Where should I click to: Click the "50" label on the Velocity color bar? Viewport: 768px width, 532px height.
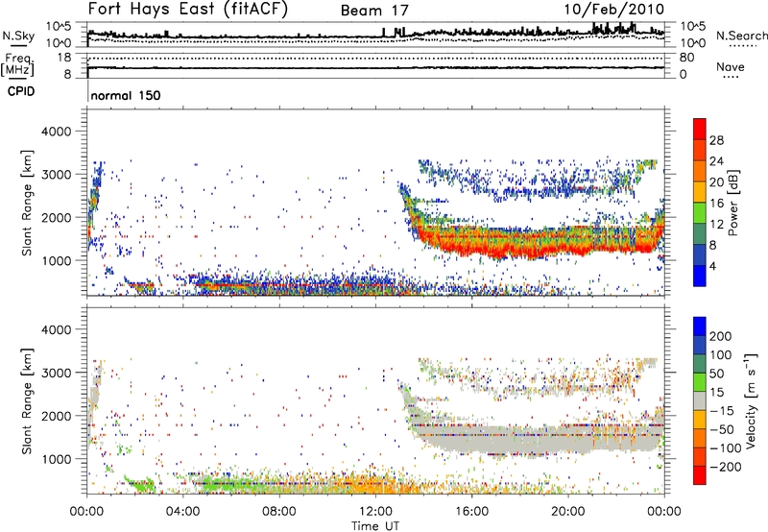click(x=716, y=374)
